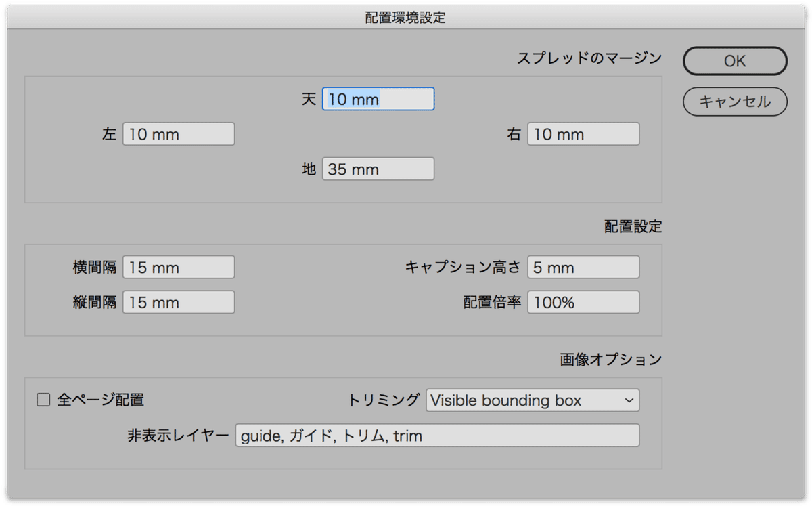Select the 右 right margin field
The height and width of the screenshot is (508, 812).
pyautogui.click(x=583, y=134)
